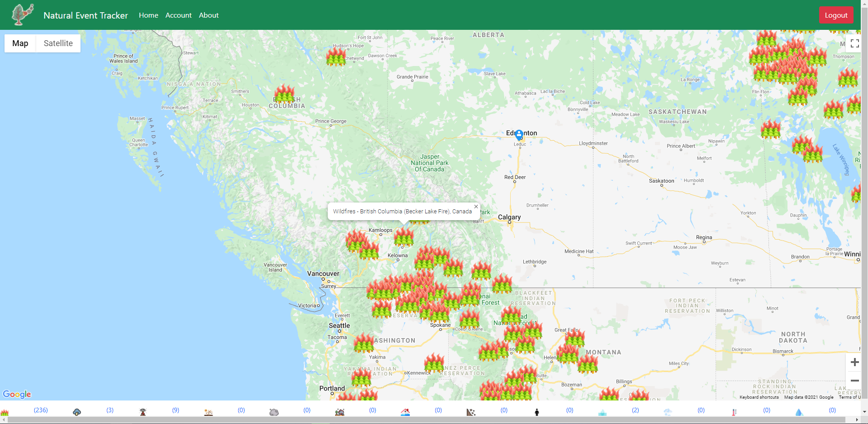Click the wildfire marker above Kennewick
This screenshot has height=424, width=868.
click(x=434, y=363)
